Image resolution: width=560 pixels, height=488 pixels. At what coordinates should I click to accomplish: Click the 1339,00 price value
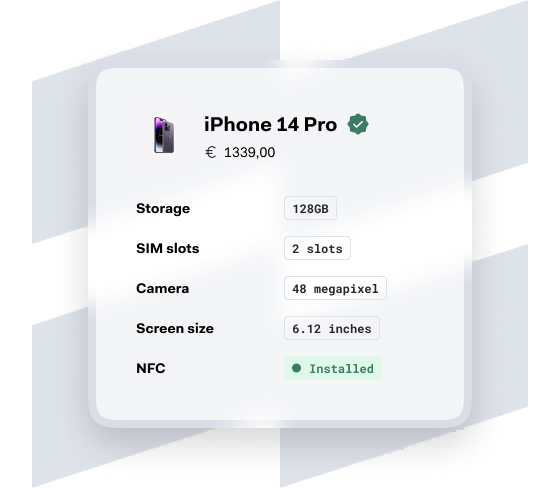(x=249, y=153)
